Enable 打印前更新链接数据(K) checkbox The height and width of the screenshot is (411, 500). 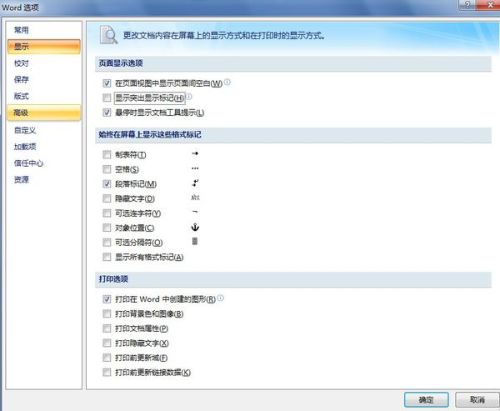[x=107, y=372]
